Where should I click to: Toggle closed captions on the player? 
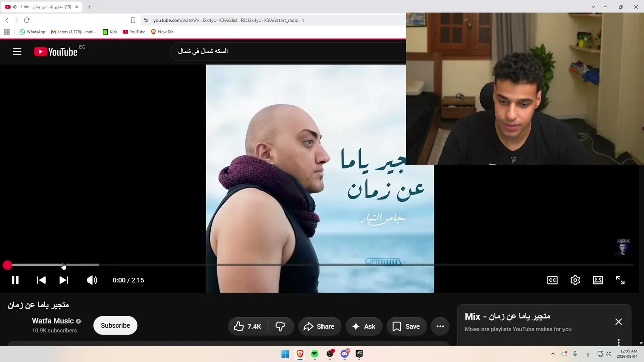pos(552,280)
